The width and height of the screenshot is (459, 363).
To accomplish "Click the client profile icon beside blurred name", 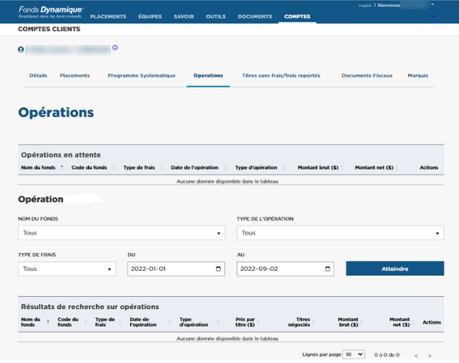I will (x=21, y=50).
